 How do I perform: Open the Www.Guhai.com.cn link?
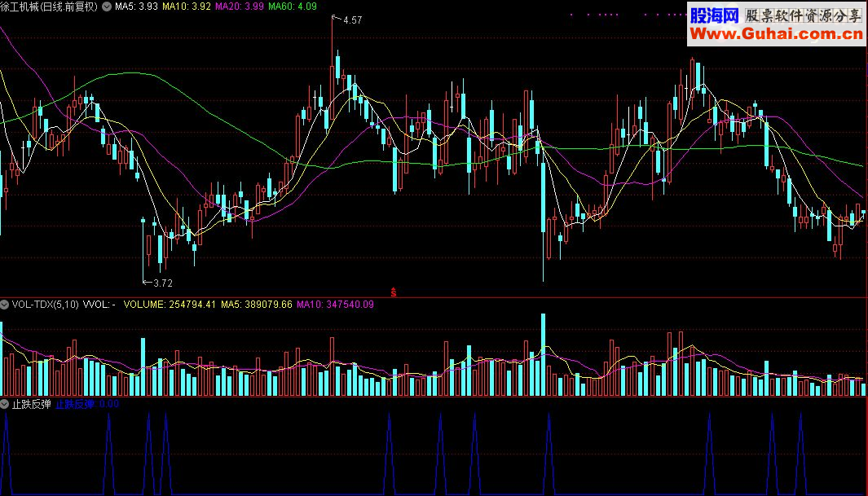[x=776, y=34]
